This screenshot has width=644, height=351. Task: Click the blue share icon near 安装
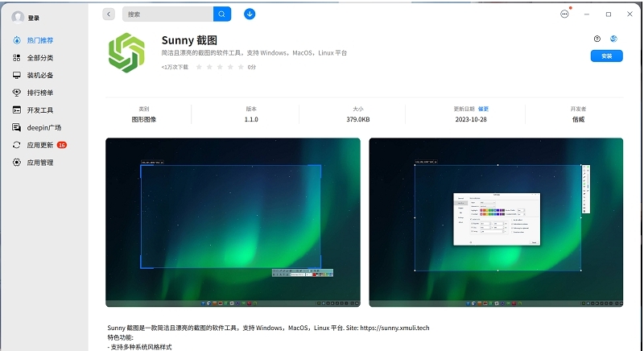(x=613, y=39)
